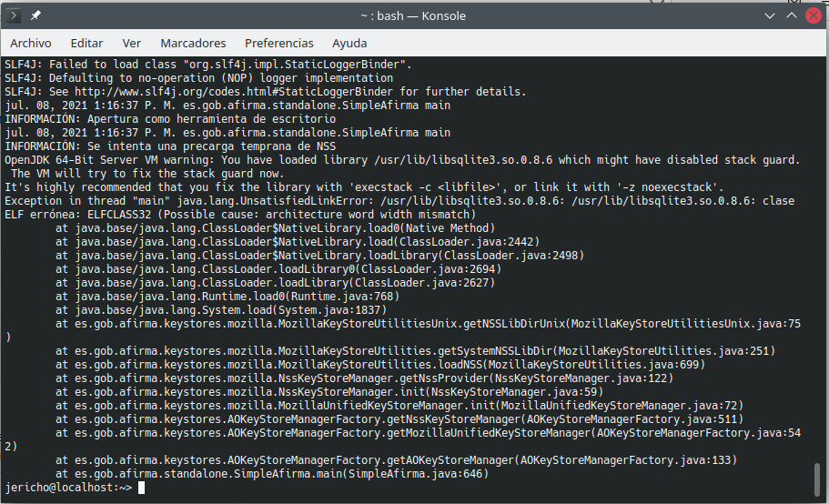Image resolution: width=829 pixels, height=504 pixels.
Task: Open the Marcadores menu
Action: (193, 43)
